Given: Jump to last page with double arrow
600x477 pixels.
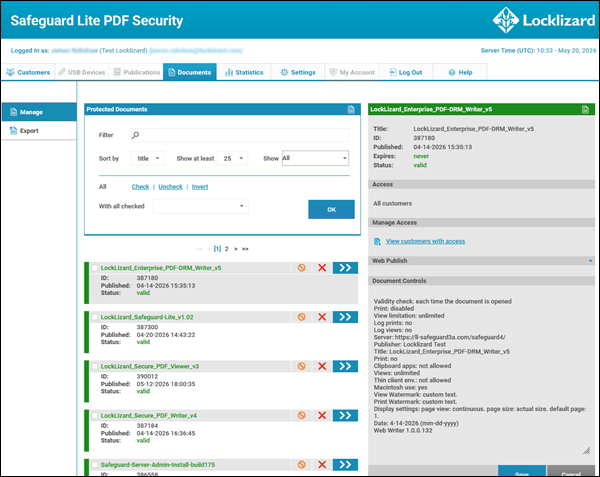Looking at the screenshot, I should click(x=245, y=249).
